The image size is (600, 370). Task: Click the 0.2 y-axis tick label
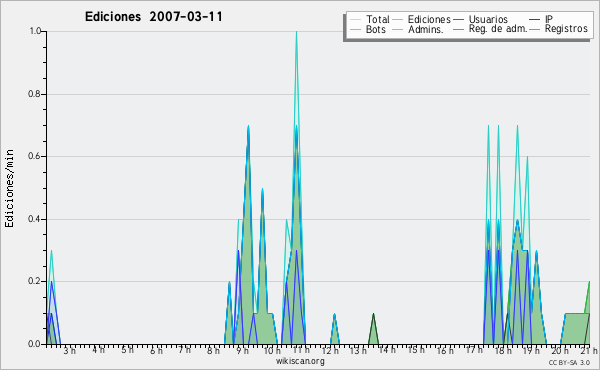tap(34, 281)
